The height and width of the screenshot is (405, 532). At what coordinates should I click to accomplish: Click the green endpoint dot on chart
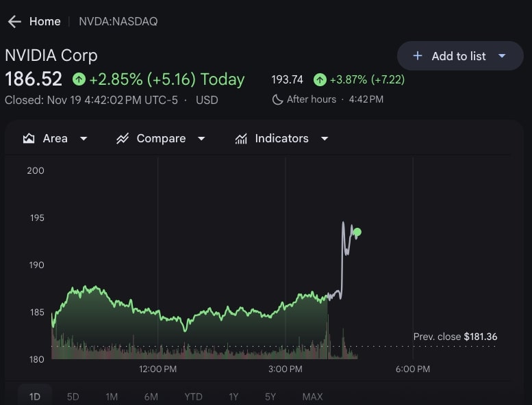tap(357, 233)
